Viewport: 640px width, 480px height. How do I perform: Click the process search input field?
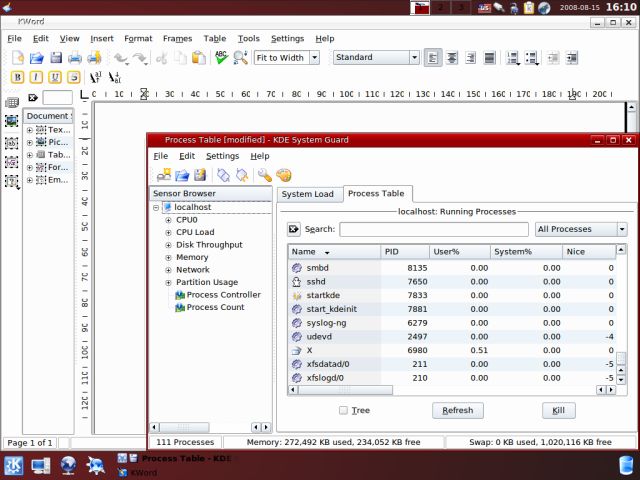[x=433, y=229]
